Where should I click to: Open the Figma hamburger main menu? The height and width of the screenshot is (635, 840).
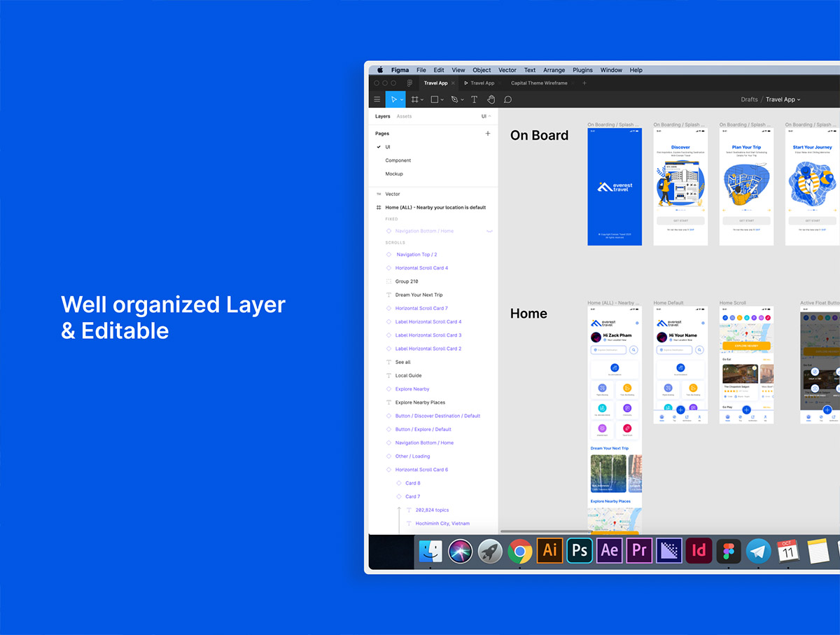(x=377, y=99)
